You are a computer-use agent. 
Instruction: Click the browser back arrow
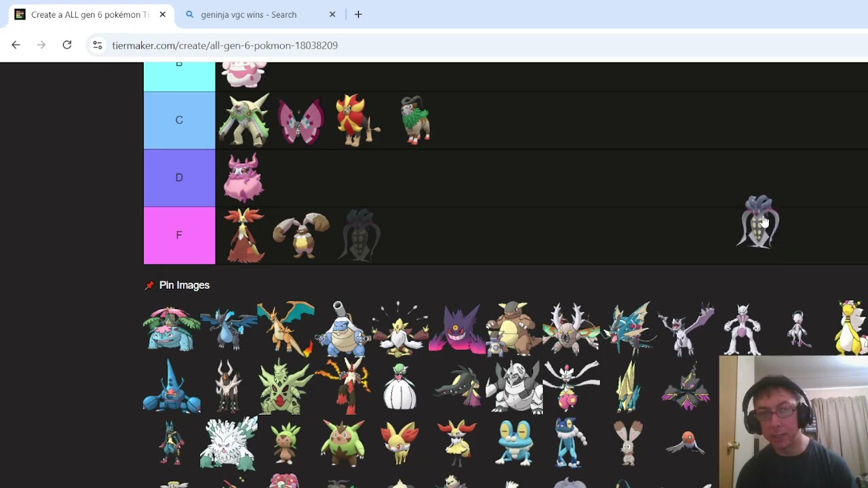coord(16,45)
